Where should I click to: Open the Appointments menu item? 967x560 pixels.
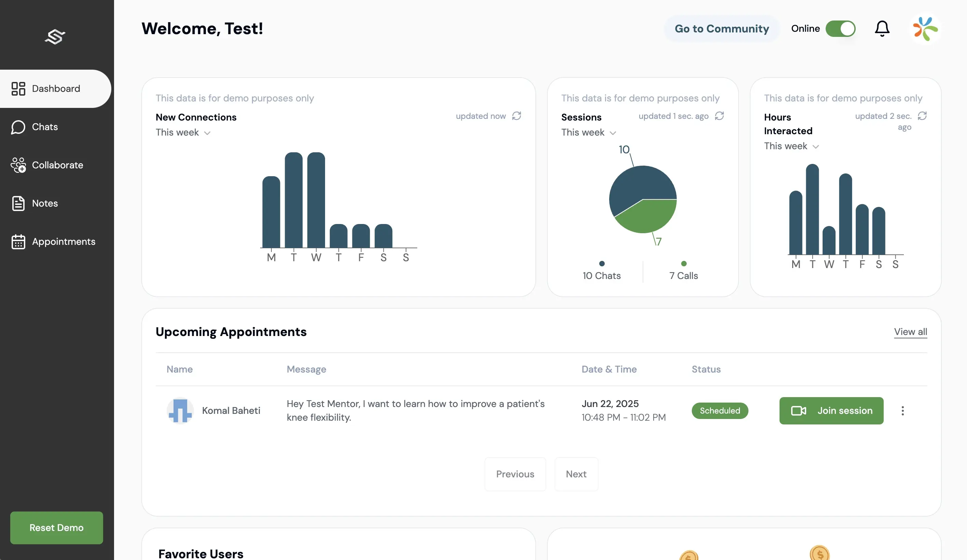tap(56, 242)
